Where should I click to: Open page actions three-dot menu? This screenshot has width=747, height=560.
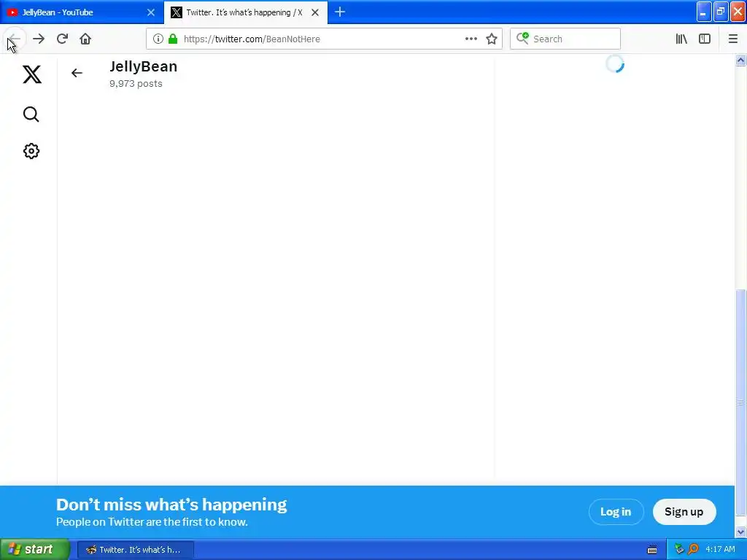pos(471,39)
